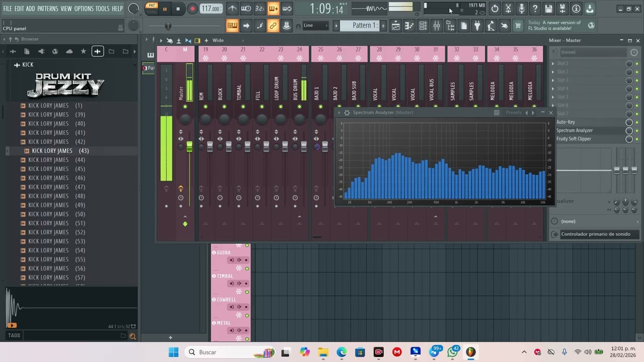The width and height of the screenshot is (644, 362).
Task: Open audio editor scissors icon
Action: (x=509, y=9)
